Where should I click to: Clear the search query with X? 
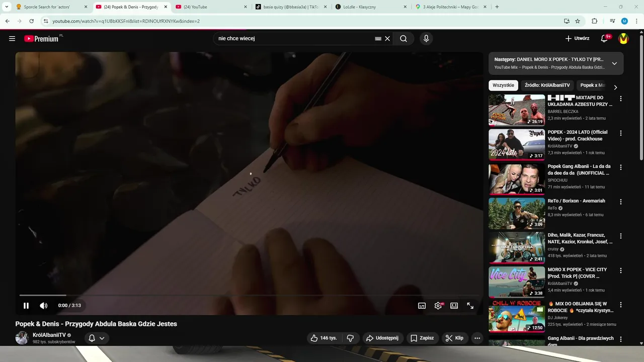(x=387, y=39)
